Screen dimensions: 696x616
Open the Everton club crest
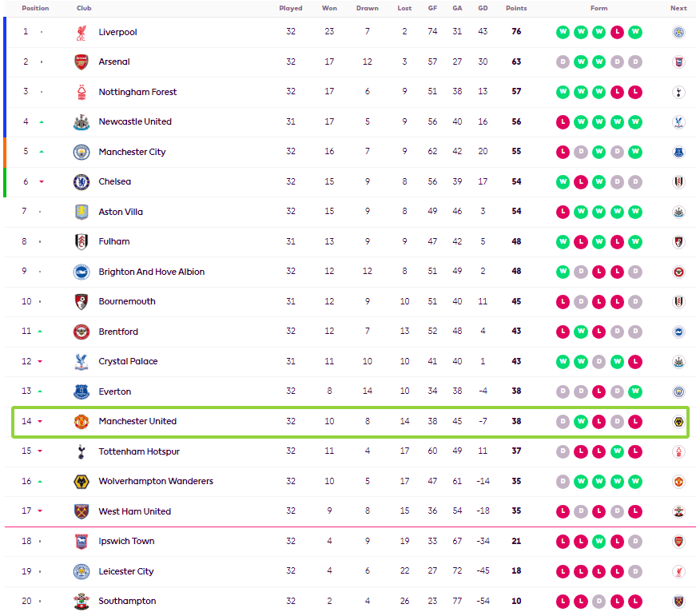coord(82,391)
